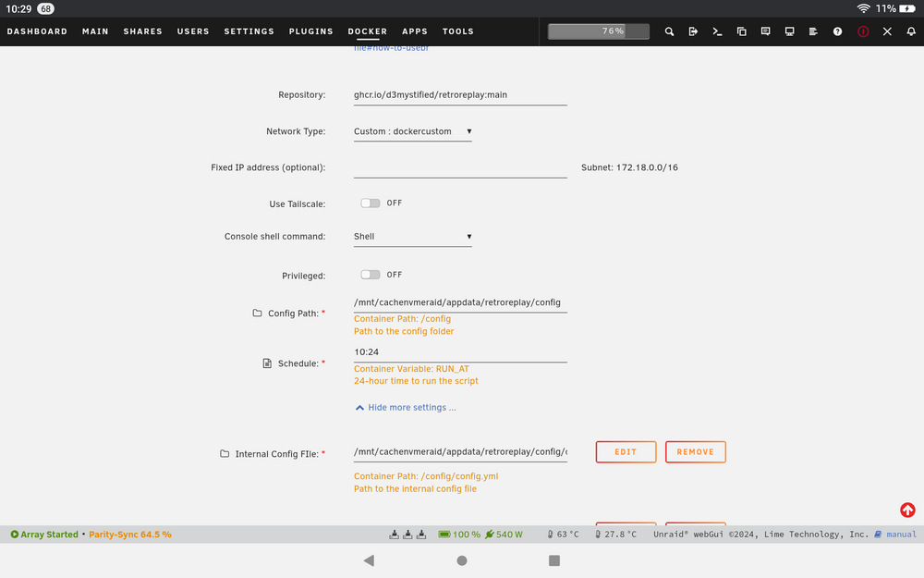The width and height of the screenshot is (924, 578).
Task: Click the document icon beside Schedule
Action: tap(267, 363)
